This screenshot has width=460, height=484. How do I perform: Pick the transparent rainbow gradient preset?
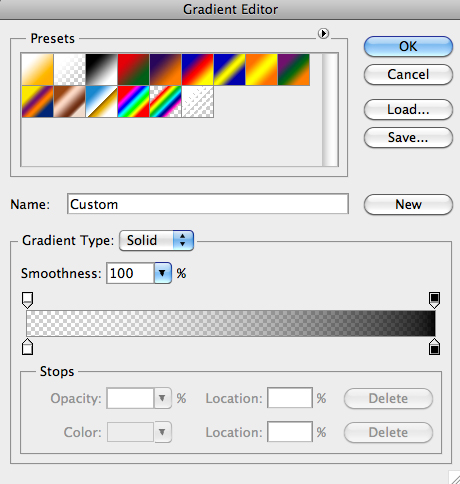pos(165,101)
